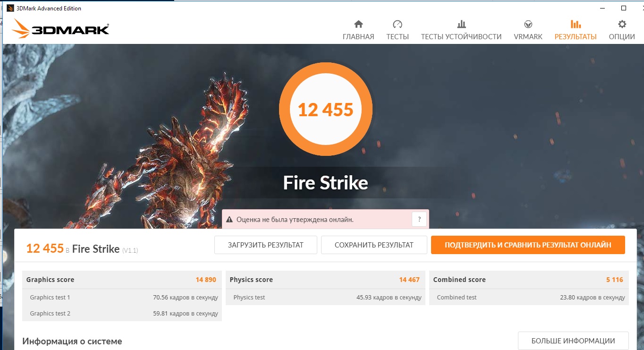This screenshot has width=644, height=350.
Task: Click the warning triangle icon in the alert
Action: (229, 220)
